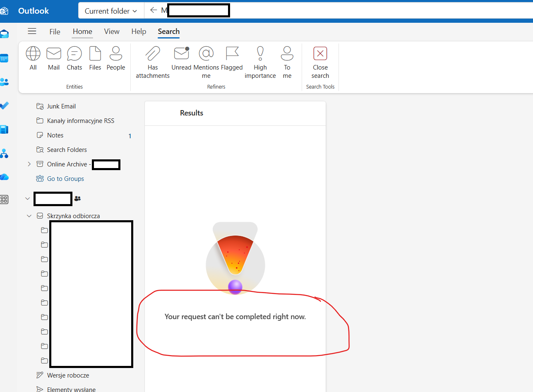533x392 pixels.
Task: Filter search results by Mail
Action: [54, 58]
